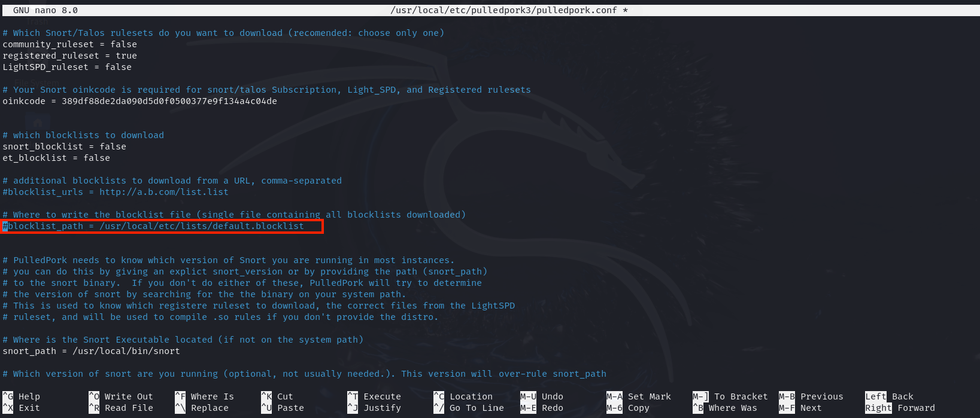Click the #blocklist_path line
Screen dimensions: 980x418
pyautogui.click(x=153, y=226)
